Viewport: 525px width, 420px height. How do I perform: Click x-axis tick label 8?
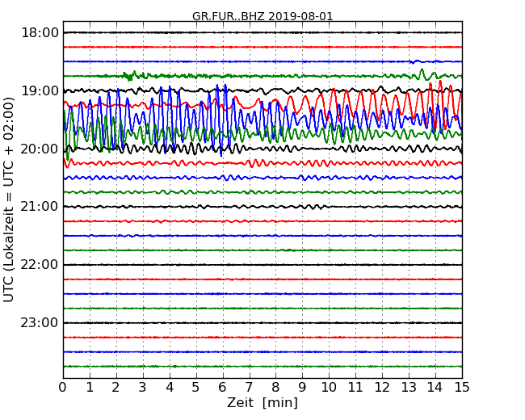276,387
